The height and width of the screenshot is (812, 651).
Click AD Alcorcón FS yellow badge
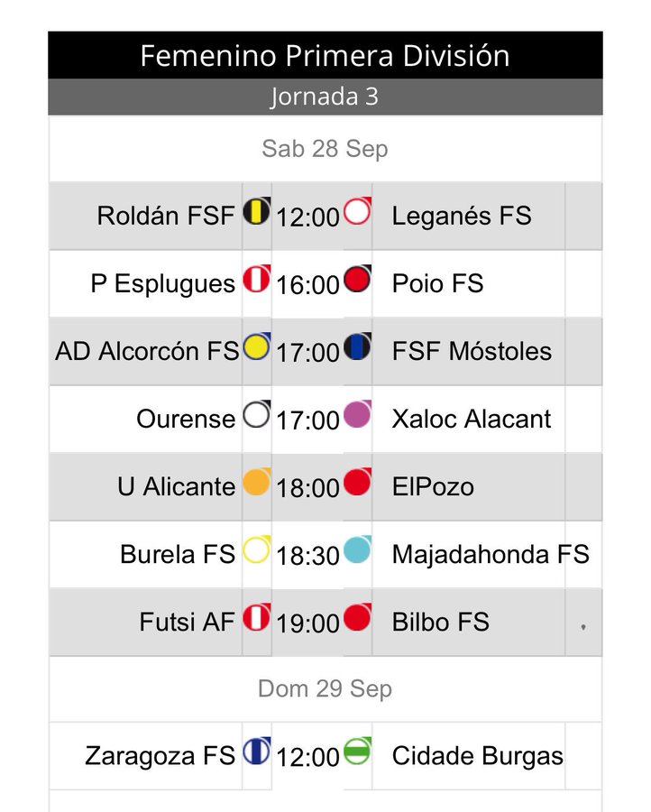(x=257, y=346)
